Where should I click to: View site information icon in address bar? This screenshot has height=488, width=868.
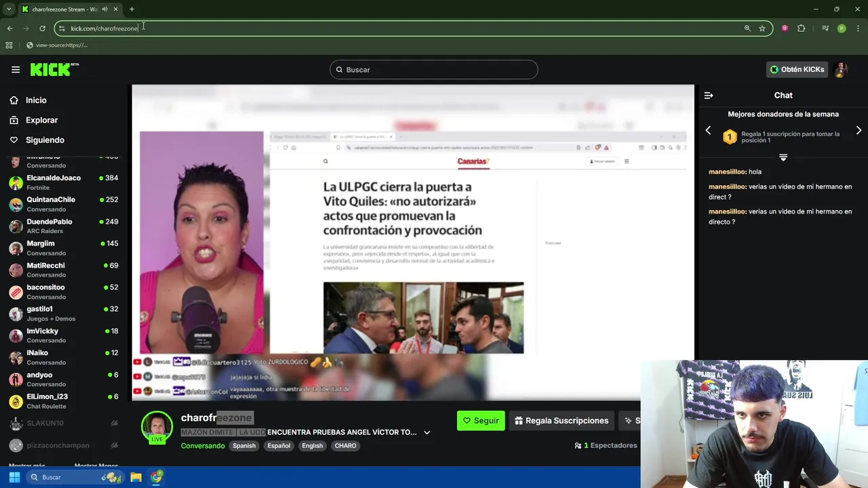coord(62,28)
